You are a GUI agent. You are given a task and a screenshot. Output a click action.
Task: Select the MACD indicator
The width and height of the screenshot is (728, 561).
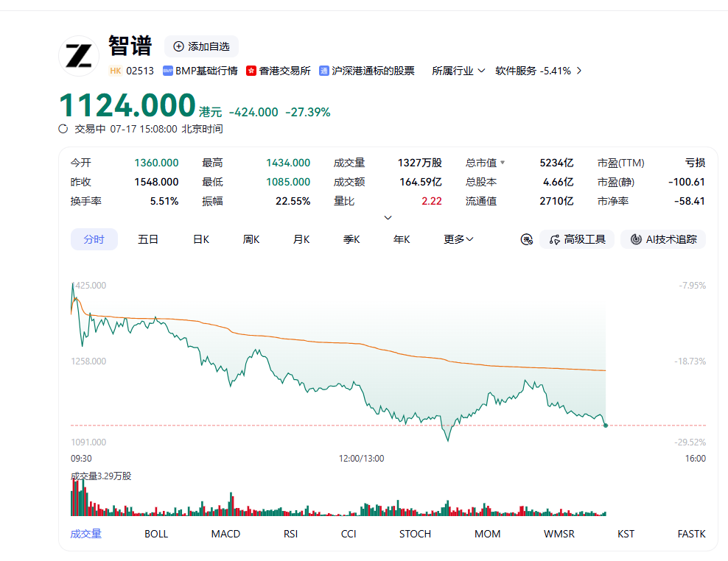[225, 534]
